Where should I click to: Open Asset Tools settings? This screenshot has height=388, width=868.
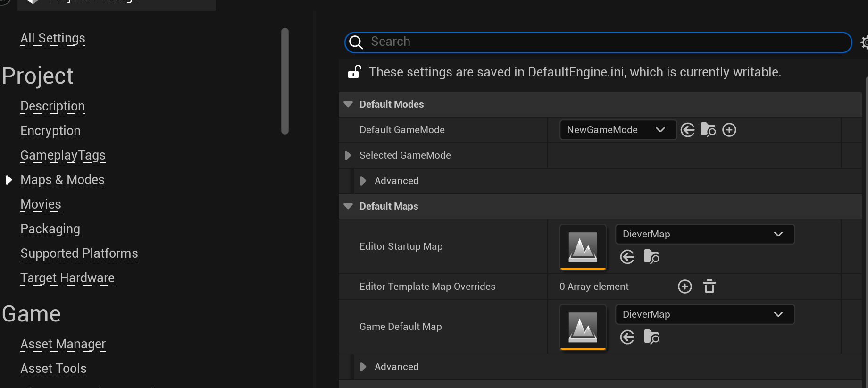53,369
